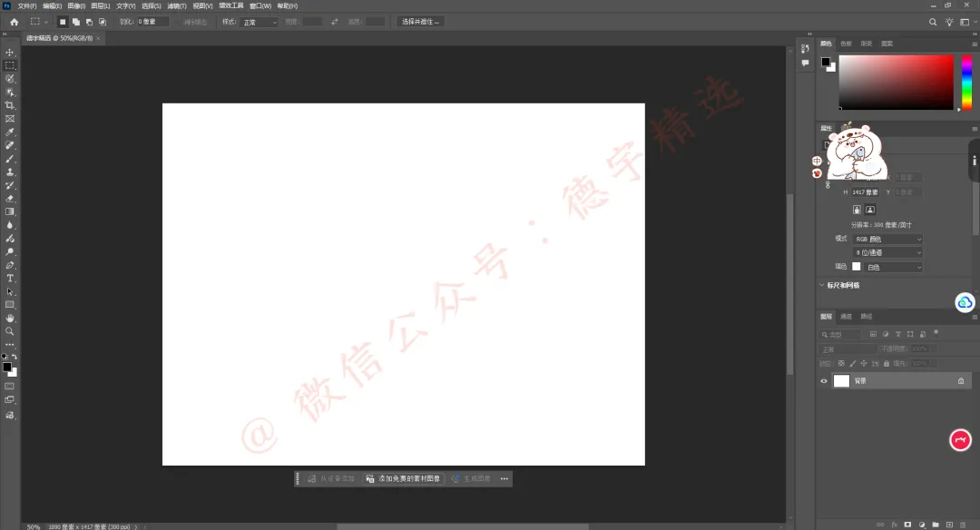Select the Eraser tool

click(x=10, y=199)
